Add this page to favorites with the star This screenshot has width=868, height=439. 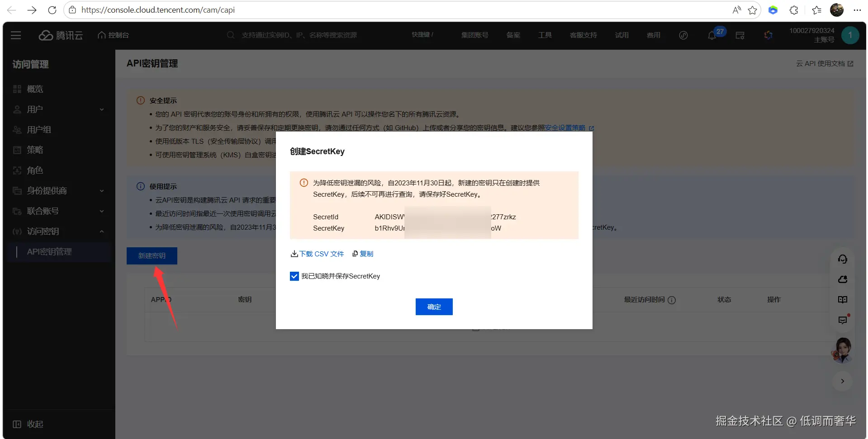coord(752,10)
